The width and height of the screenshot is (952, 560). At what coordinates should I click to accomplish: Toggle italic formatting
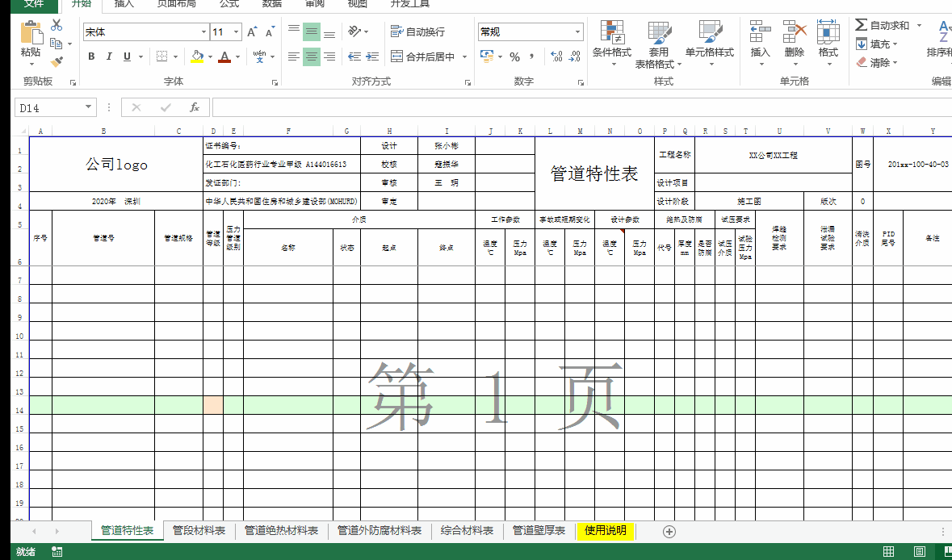click(x=109, y=56)
